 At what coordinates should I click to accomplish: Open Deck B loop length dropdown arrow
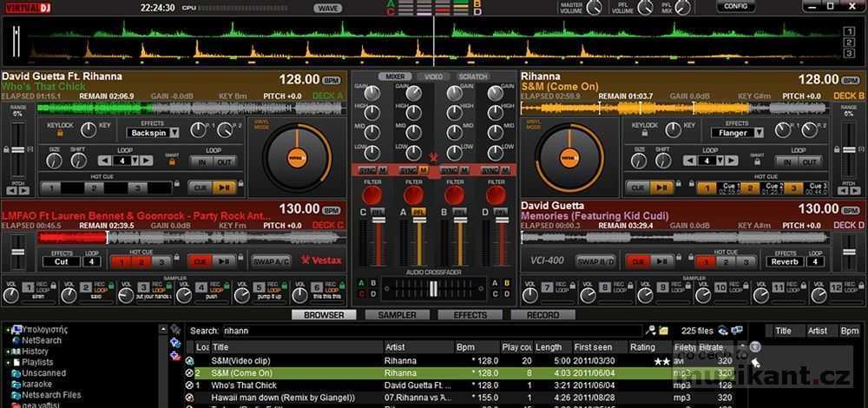719,161
